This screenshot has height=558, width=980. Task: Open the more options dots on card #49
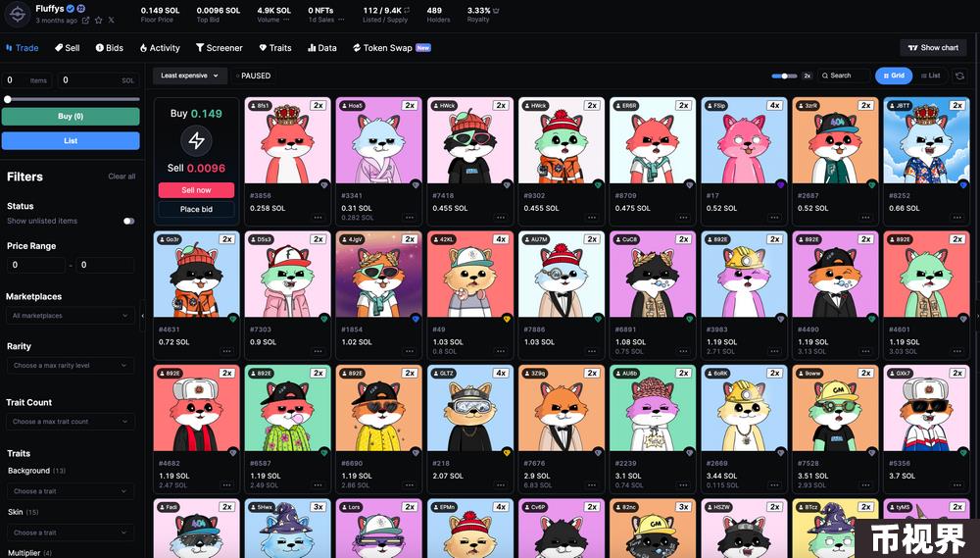(x=501, y=351)
